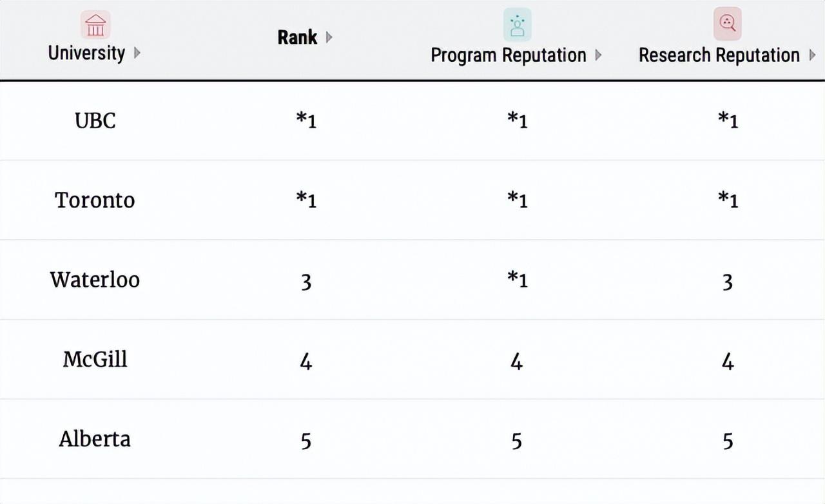The height and width of the screenshot is (504, 825).
Task: Select the McGill university name
Action: 95,359
